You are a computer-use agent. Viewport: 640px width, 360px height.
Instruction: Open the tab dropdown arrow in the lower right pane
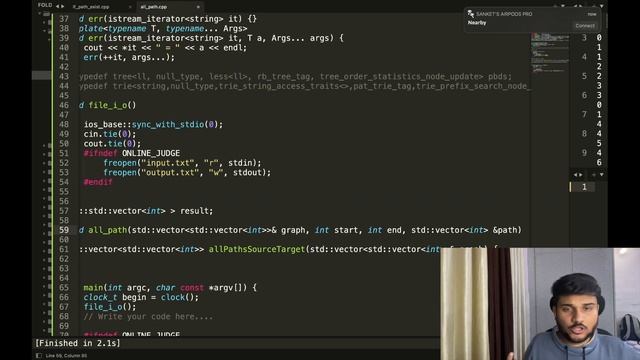pyautogui.click(x=602, y=175)
